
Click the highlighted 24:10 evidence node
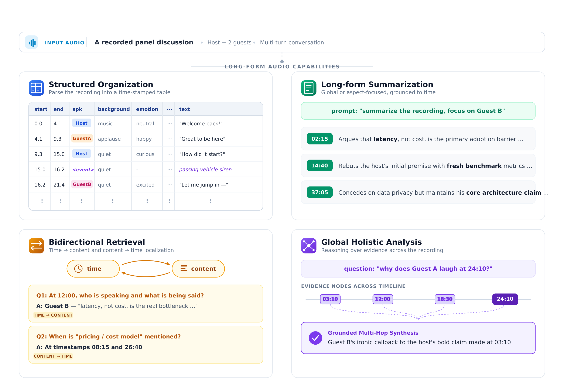click(x=505, y=299)
